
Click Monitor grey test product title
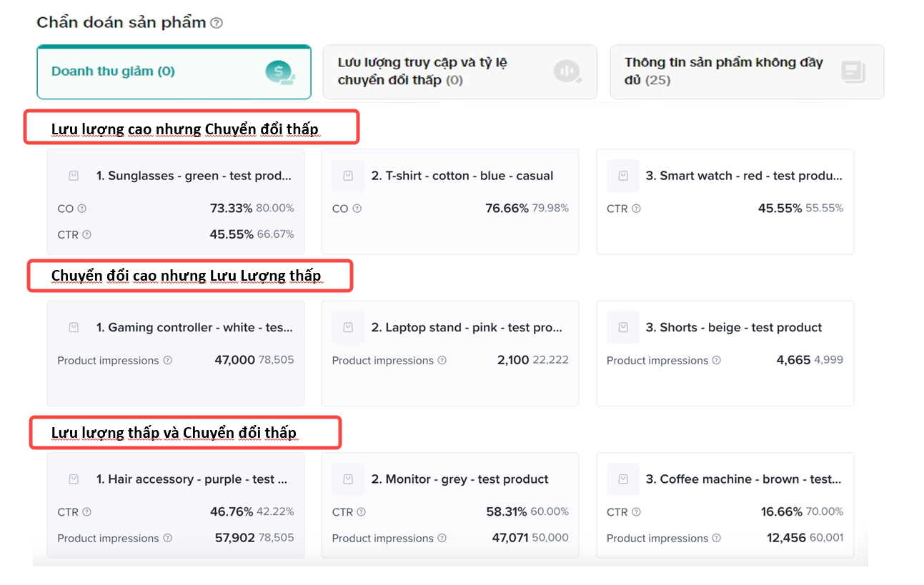coord(459,479)
